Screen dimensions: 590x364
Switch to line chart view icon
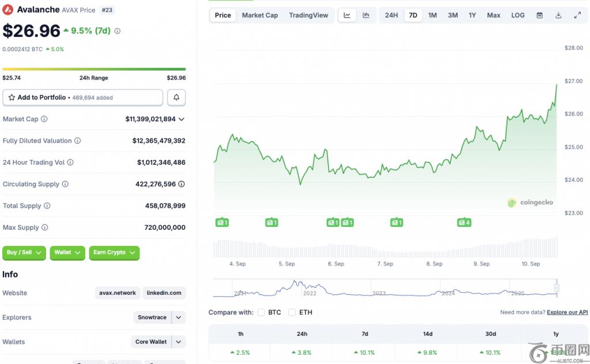347,16
